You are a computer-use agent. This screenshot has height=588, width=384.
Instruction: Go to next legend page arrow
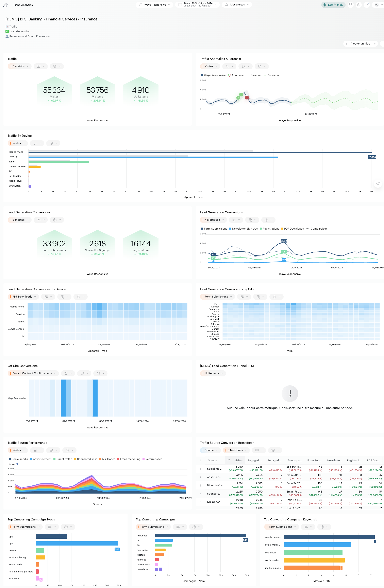tap(17, 464)
